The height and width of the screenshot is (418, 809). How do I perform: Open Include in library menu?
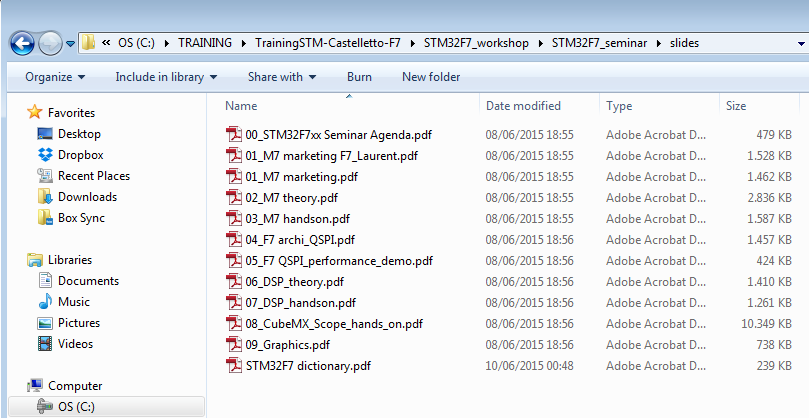click(166, 77)
